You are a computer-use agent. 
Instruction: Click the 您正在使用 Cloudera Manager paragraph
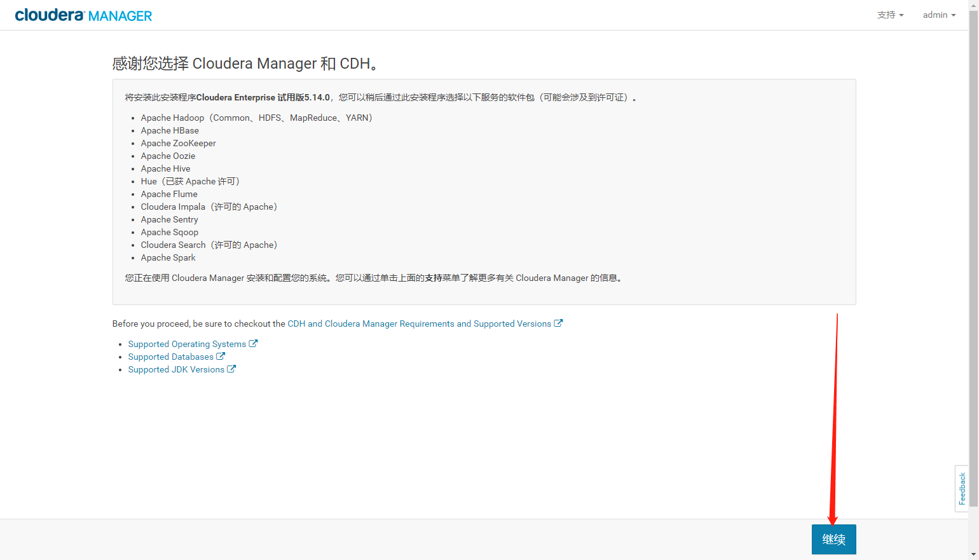click(x=374, y=278)
